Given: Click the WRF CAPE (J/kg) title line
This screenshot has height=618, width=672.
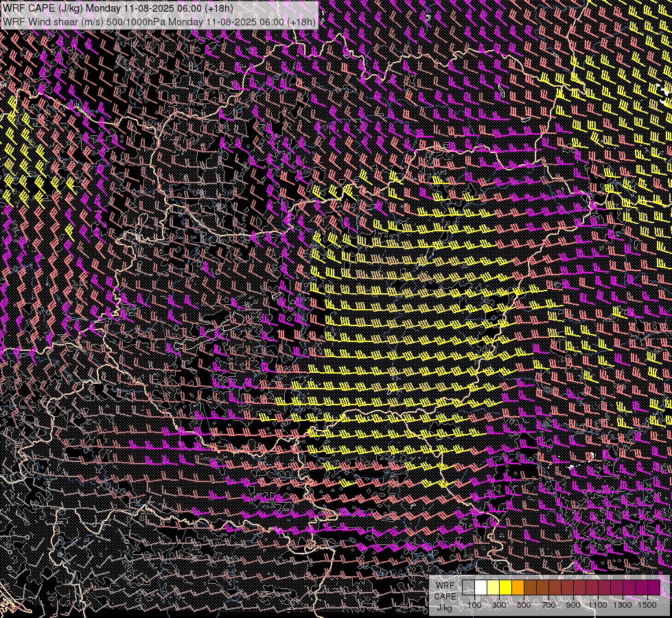Looking at the screenshot, I should click(118, 8).
